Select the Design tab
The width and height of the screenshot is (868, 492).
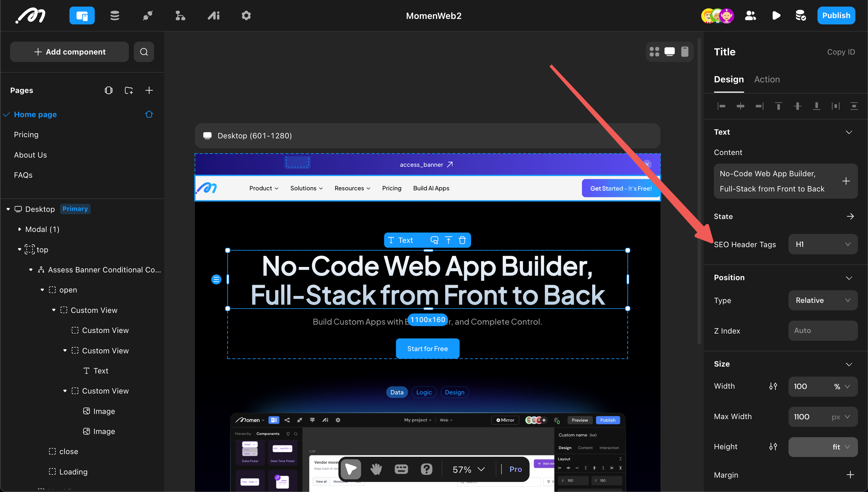click(x=729, y=79)
